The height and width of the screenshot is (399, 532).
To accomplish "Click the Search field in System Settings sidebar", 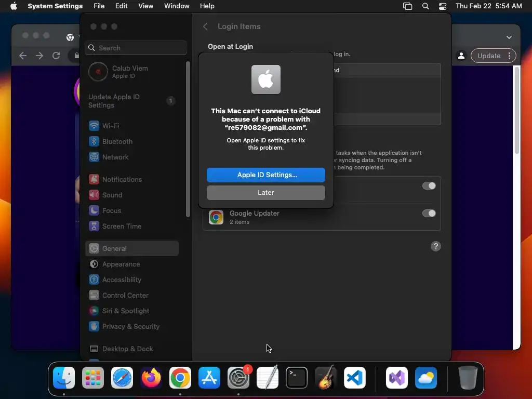I will [136, 48].
